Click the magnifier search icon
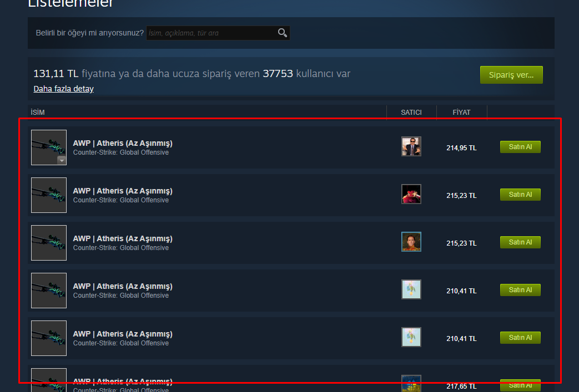Screen dimensions: 579x392 pyautogui.click(x=283, y=33)
